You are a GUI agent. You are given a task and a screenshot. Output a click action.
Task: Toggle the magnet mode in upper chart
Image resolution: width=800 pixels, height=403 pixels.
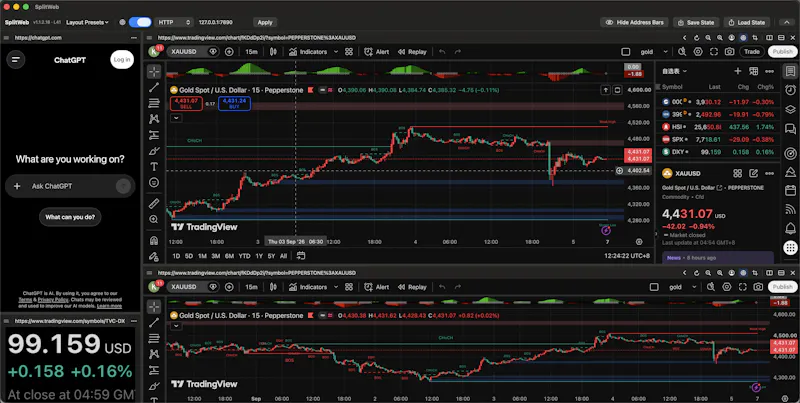point(154,240)
